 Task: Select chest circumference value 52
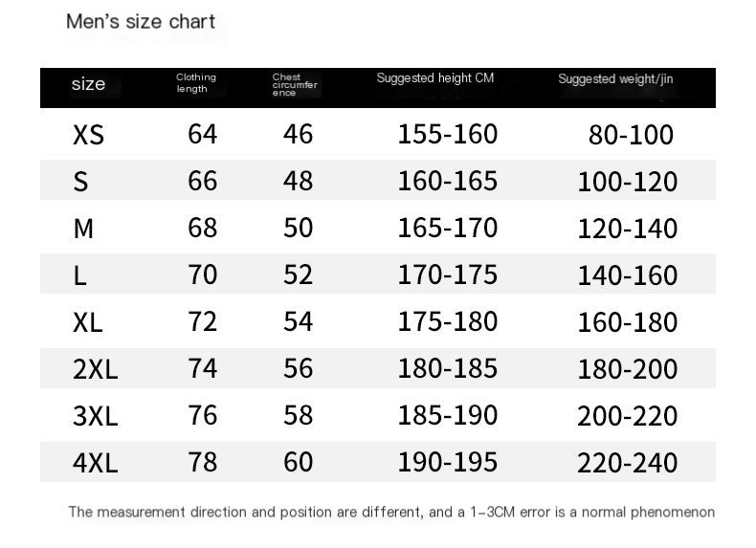click(299, 275)
